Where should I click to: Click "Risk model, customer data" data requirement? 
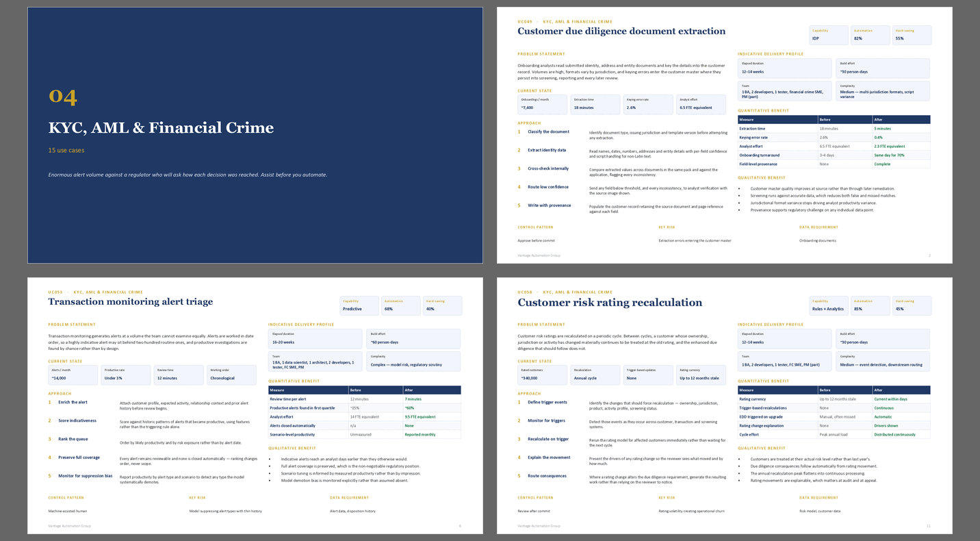(818, 511)
